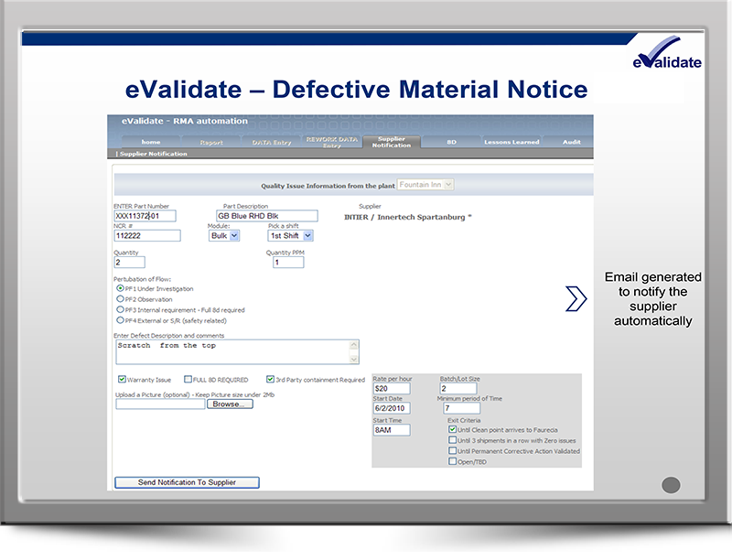Image resolution: width=732 pixels, height=560 pixels.
Task: Toggle the Warranty Issue checkbox
Action: coord(122,379)
